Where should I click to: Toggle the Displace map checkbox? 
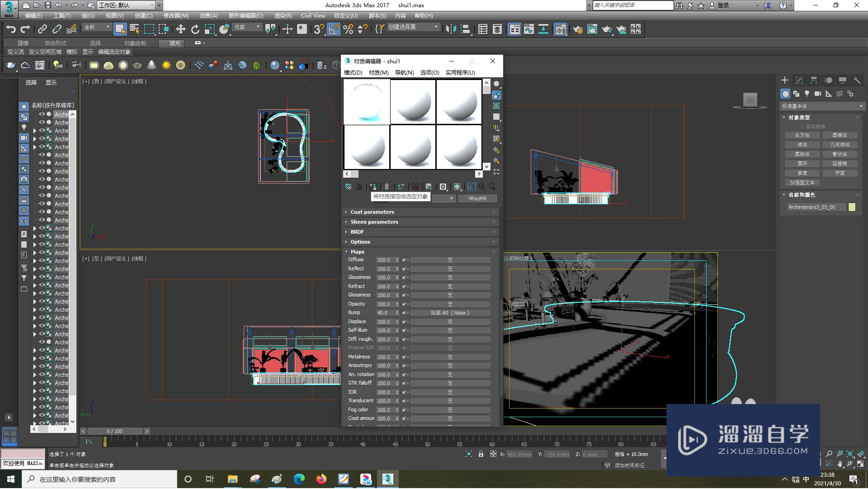click(404, 322)
